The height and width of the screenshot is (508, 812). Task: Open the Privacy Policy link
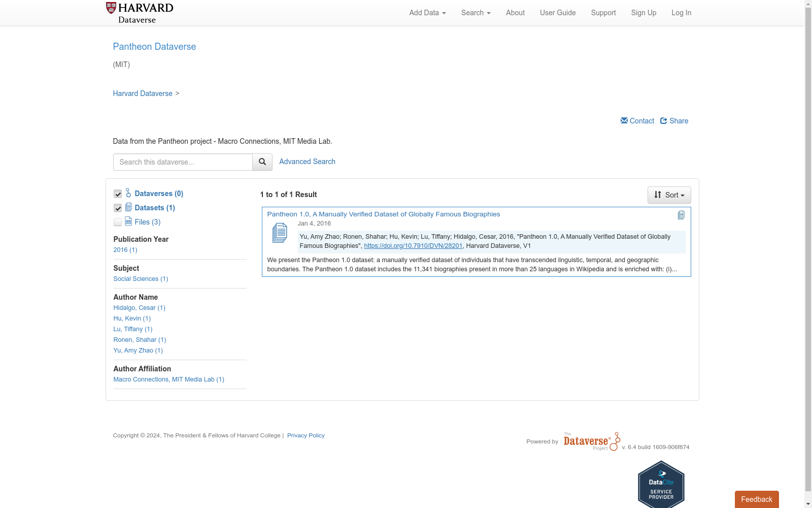point(306,435)
